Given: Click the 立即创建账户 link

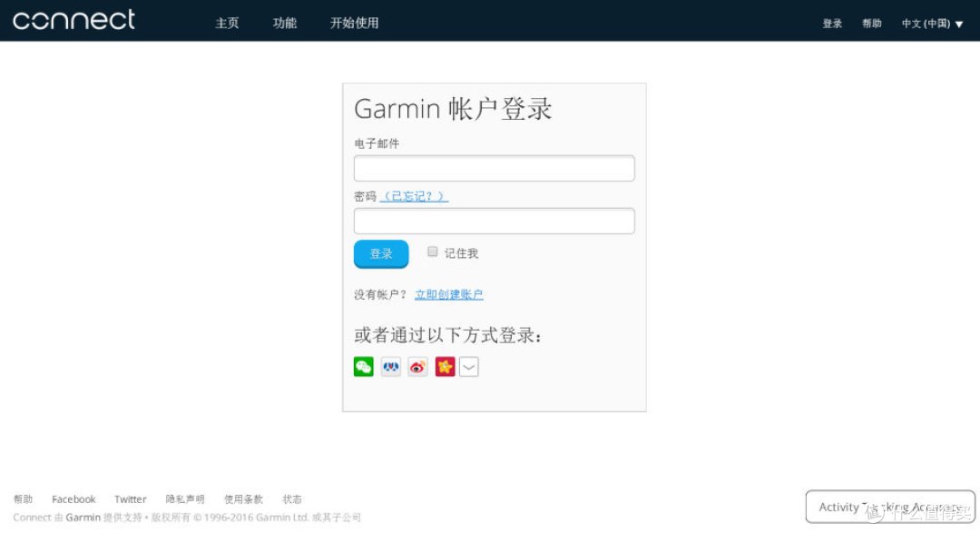Looking at the screenshot, I should [x=449, y=295].
